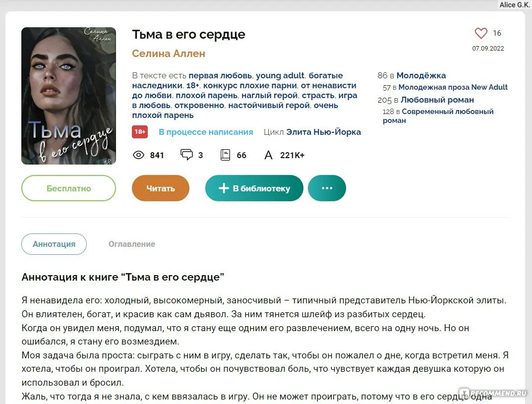The width and height of the screenshot is (532, 404).
Task: Like the book with the heart icon
Action: [481, 33]
